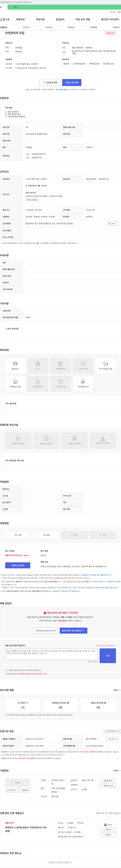
Task: Click 세창보기 for 현대미포 posting
Action: (x=108, y=835)
